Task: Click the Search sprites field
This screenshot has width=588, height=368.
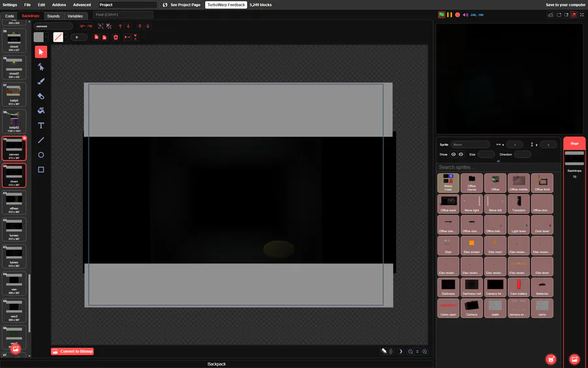Action: coord(498,167)
